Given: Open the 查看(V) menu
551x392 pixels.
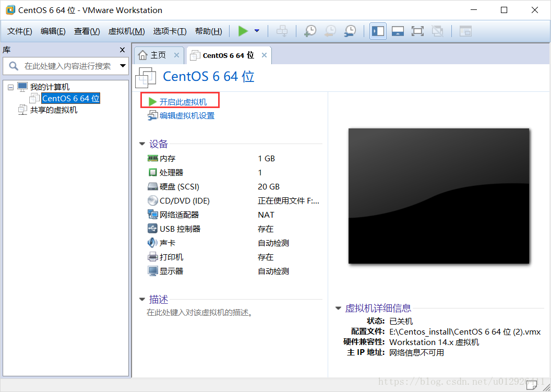Looking at the screenshot, I should pyautogui.click(x=87, y=31).
